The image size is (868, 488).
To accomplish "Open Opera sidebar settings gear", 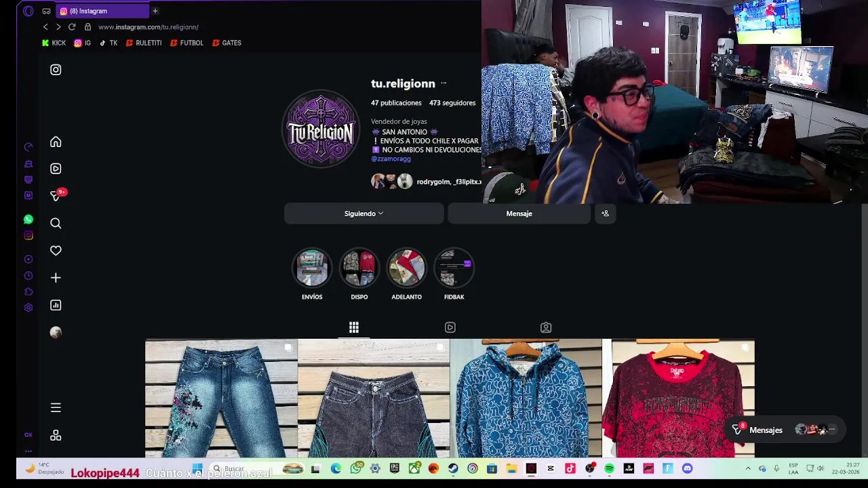I will 28,308.
